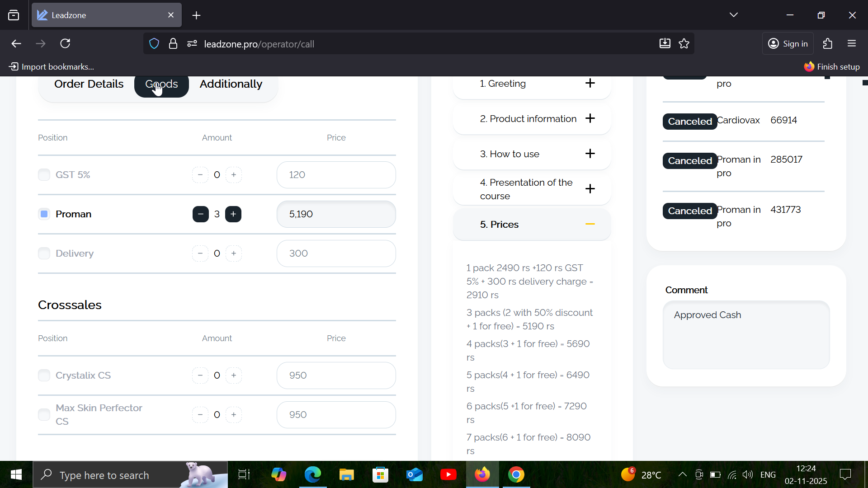Open the Firefox extensions puzzle icon
Image resolution: width=868 pixels, height=488 pixels.
[827, 43]
